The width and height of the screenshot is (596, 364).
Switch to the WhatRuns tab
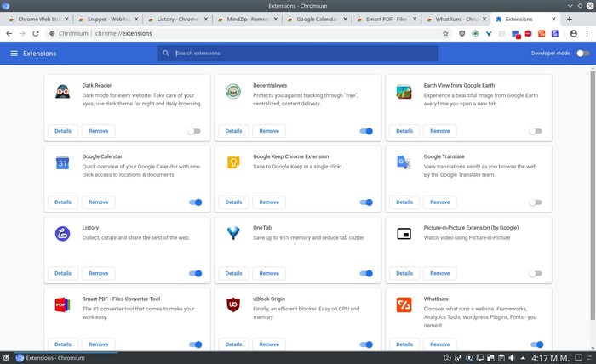pyautogui.click(x=456, y=19)
